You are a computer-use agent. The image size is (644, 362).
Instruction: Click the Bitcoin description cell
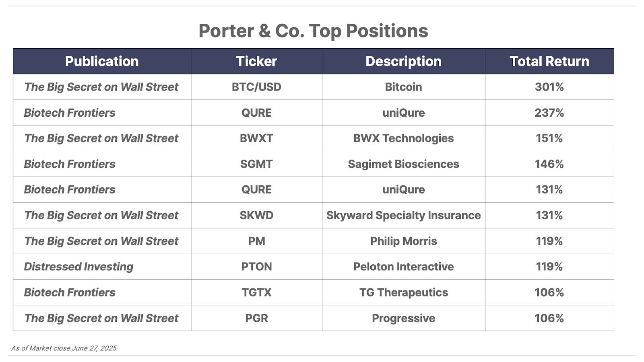tap(403, 87)
